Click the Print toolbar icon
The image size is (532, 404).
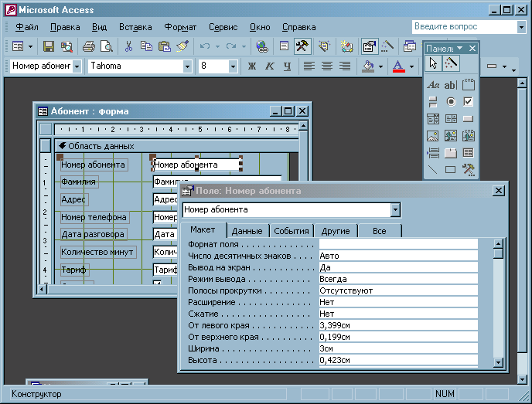coord(89,46)
